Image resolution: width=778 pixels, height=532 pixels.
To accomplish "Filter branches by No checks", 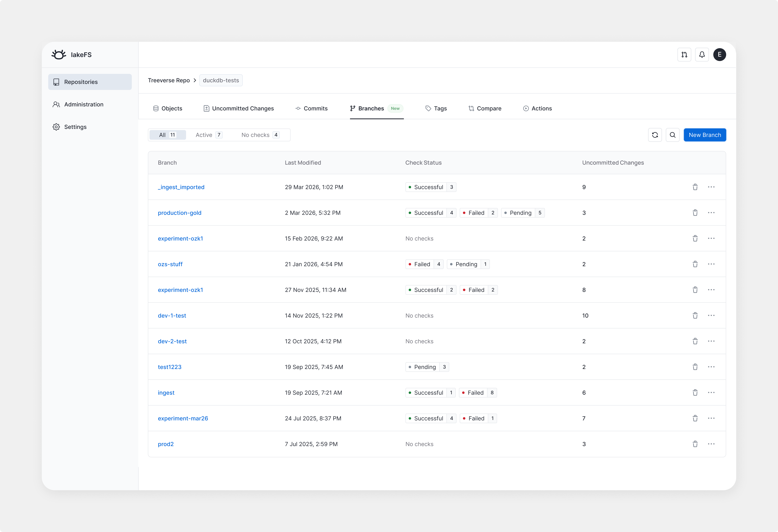I will 260,135.
